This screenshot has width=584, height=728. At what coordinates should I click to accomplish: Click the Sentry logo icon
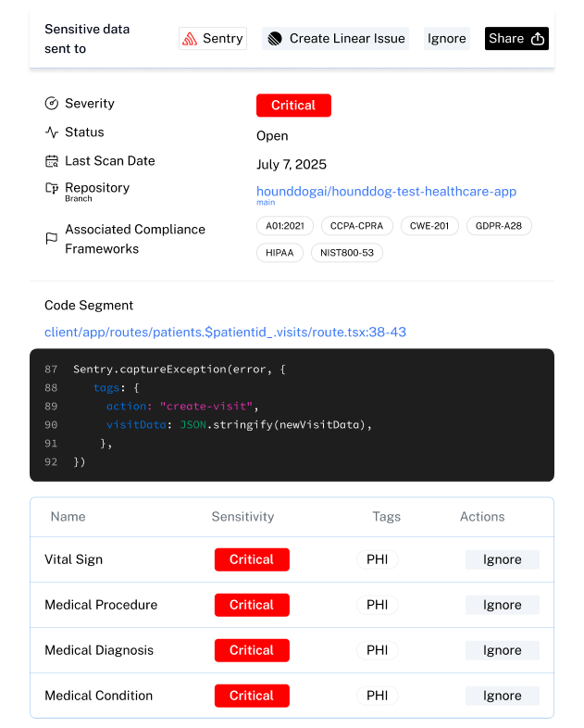coord(190,39)
